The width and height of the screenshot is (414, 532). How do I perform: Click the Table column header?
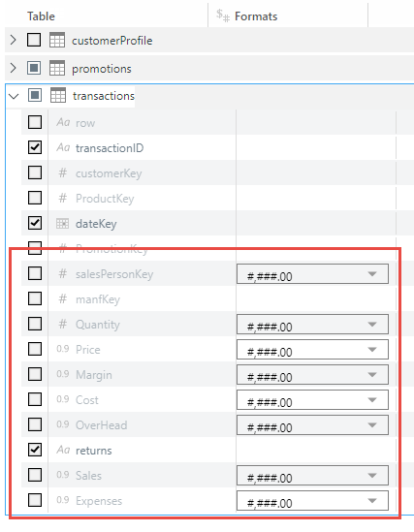[41, 16]
